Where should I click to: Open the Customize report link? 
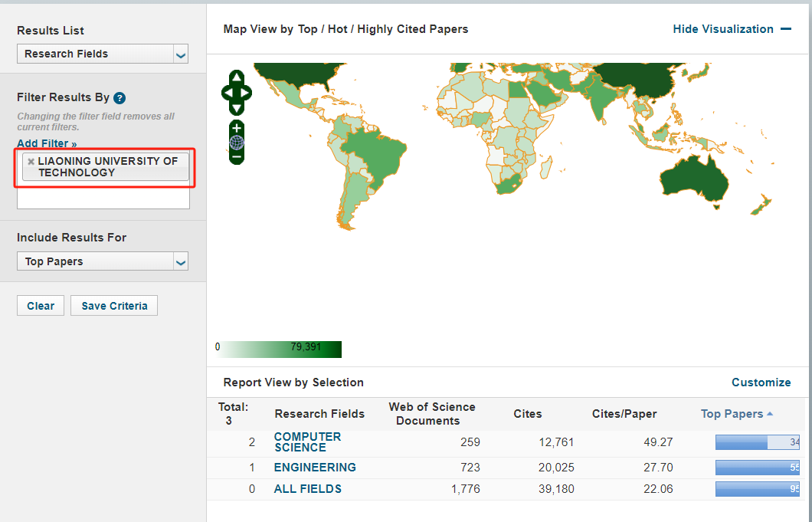click(x=761, y=382)
